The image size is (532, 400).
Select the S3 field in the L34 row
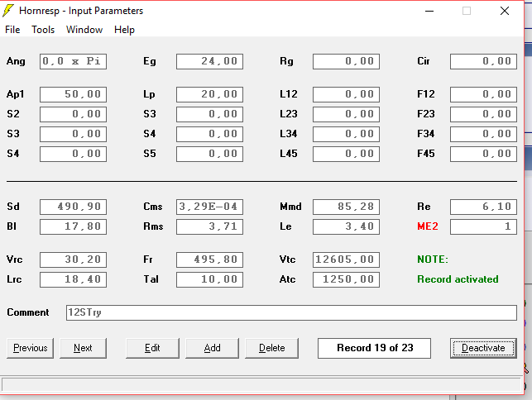click(74, 134)
